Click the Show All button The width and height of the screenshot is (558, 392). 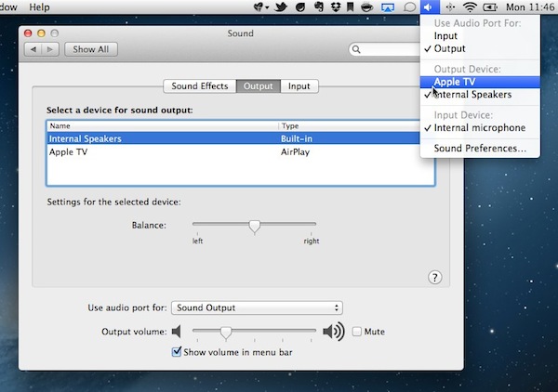pos(91,49)
